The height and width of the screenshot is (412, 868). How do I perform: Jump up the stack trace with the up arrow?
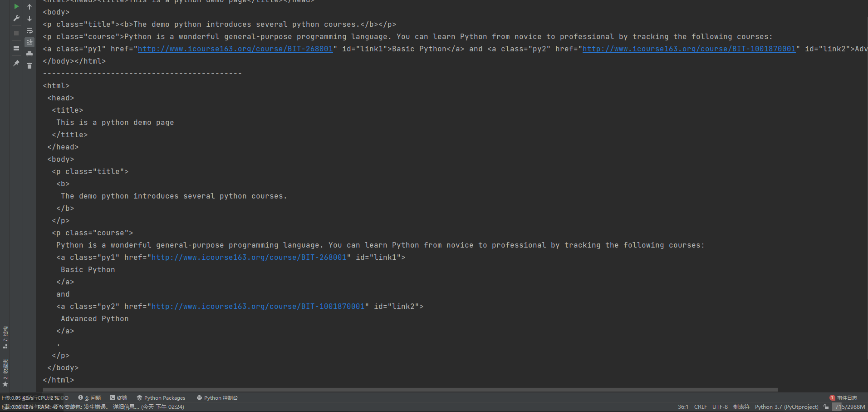tap(29, 7)
